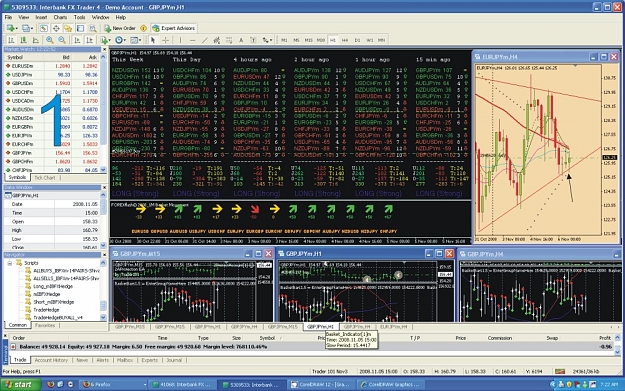Toggle the Data Window toolbar icon
Screen dimensions: 625x391
(x=56, y=28)
